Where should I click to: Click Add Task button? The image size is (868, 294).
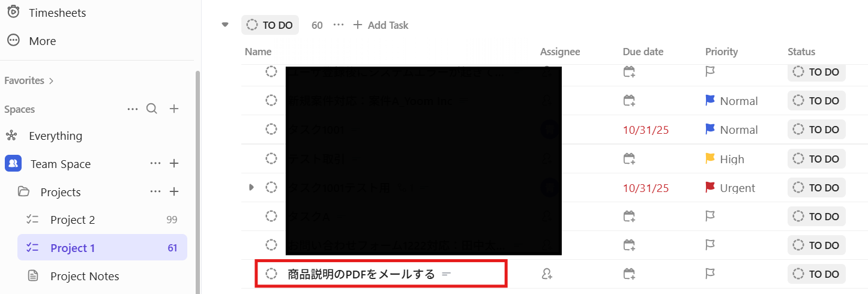point(381,25)
